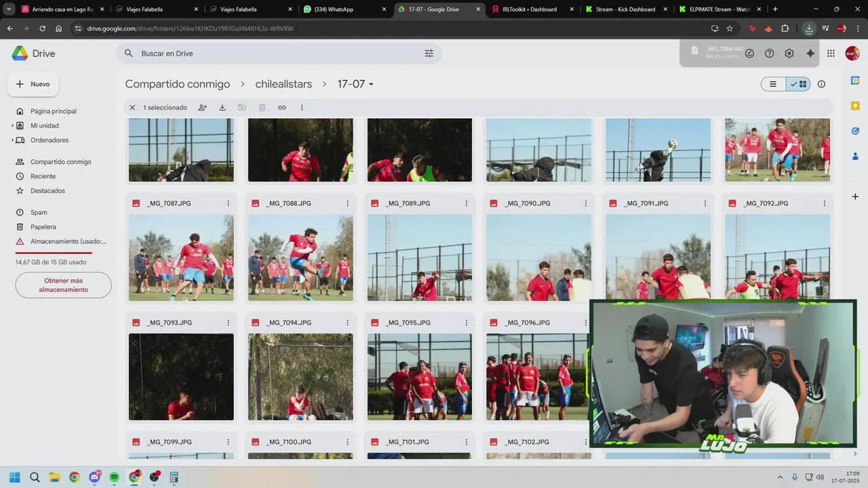Open more options for _MG_7089.JPG

(x=467, y=203)
